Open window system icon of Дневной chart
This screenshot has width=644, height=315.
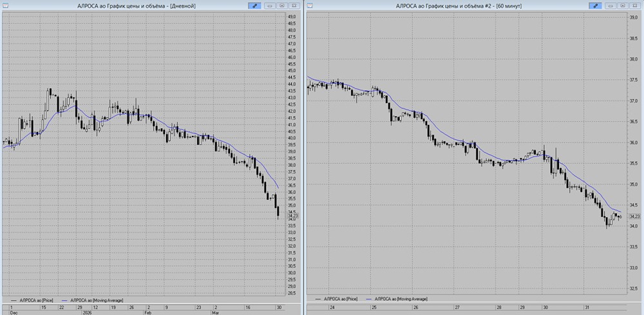(5, 6)
